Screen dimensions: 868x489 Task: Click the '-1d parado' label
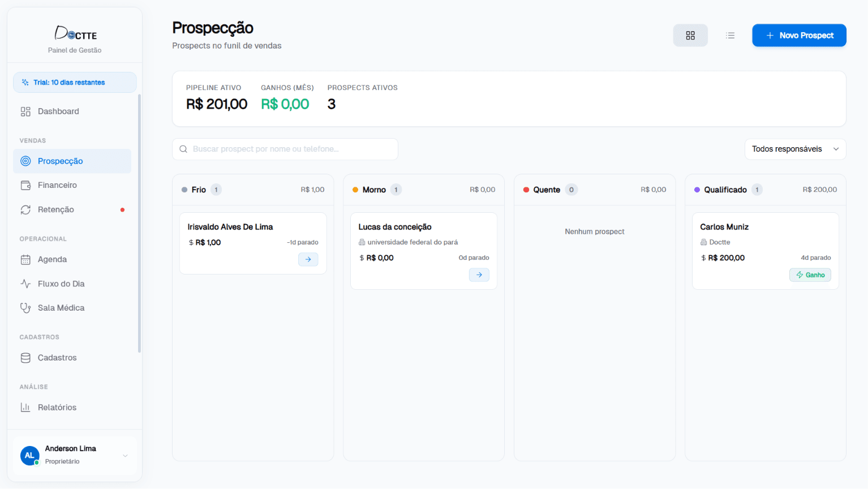pos(303,243)
